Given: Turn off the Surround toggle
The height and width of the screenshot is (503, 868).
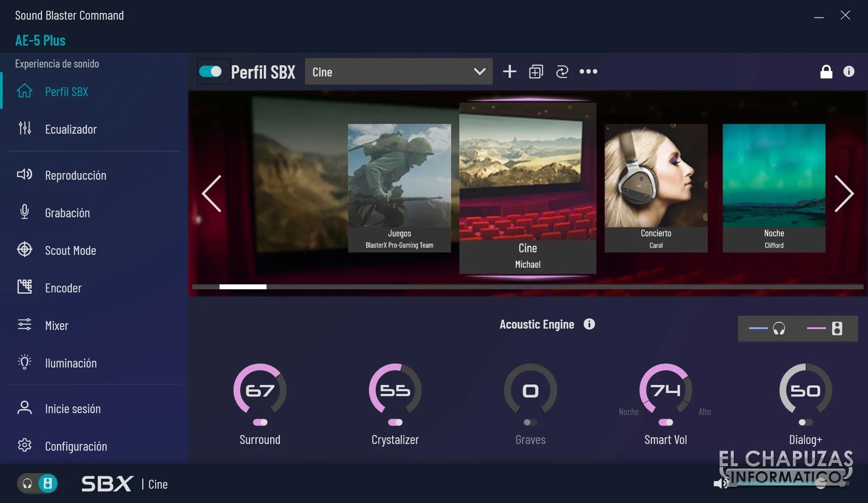Looking at the screenshot, I should [x=260, y=423].
